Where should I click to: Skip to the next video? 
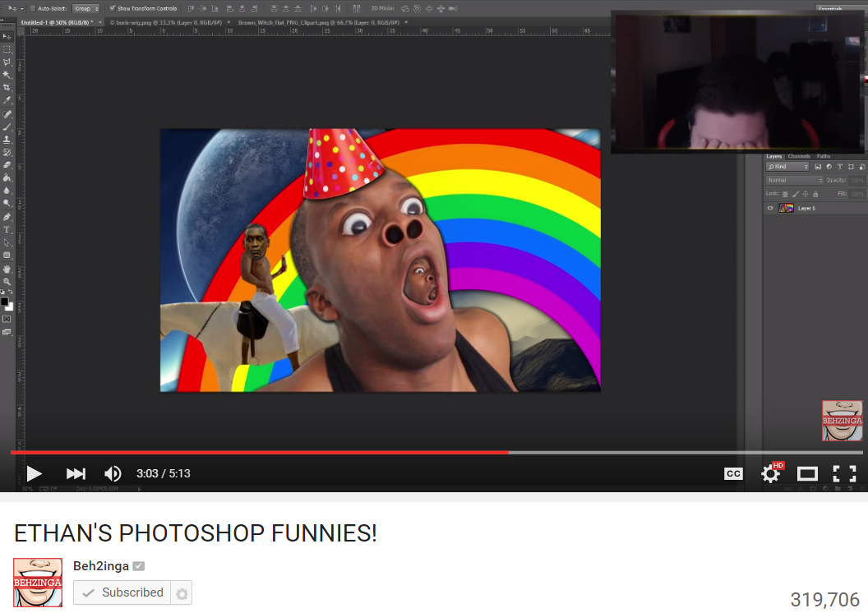(76, 473)
